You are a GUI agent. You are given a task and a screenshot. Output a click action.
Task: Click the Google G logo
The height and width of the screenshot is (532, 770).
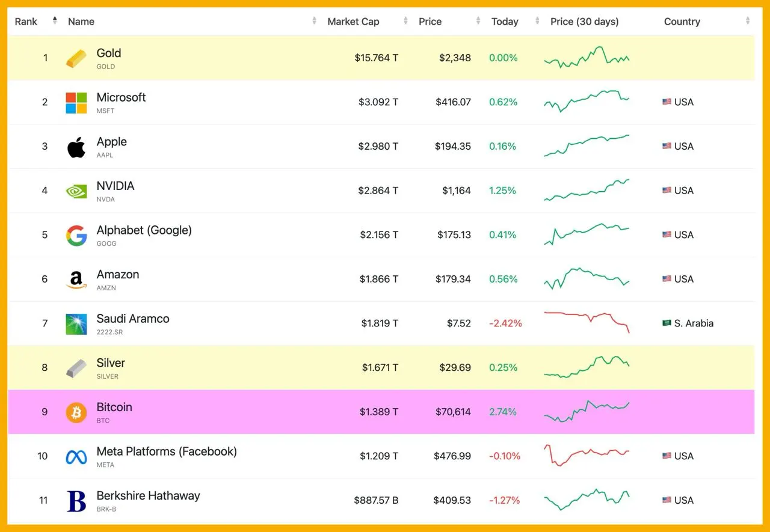(76, 235)
